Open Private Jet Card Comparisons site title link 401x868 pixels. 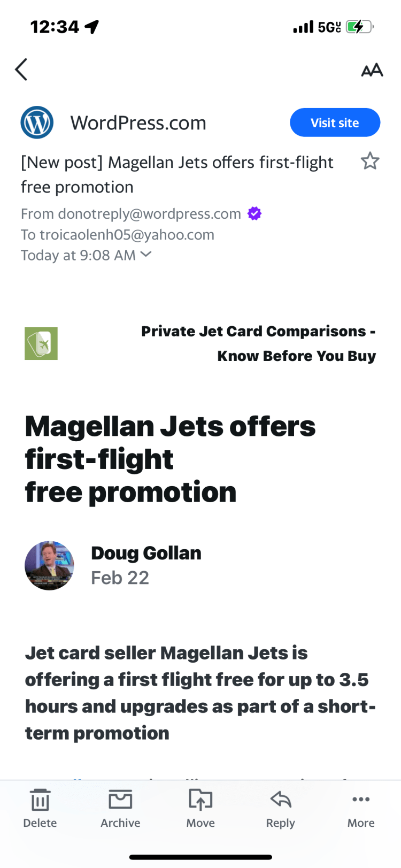click(x=258, y=343)
